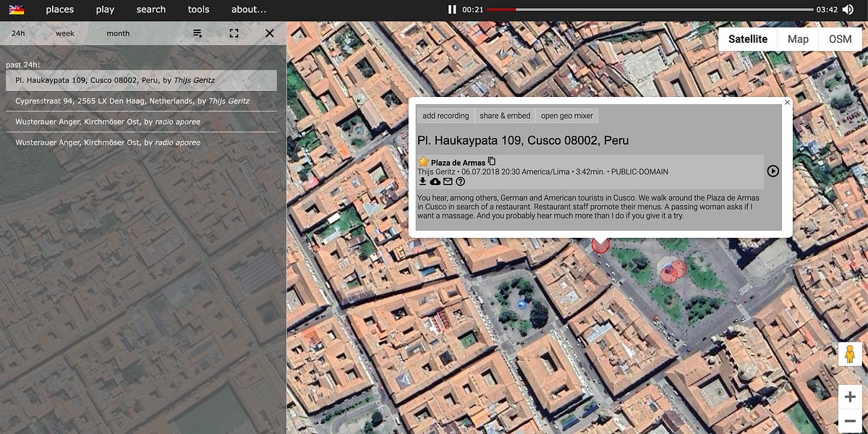Click the 03:42 total duration text
Screen dimensions: 868x434
827,9
